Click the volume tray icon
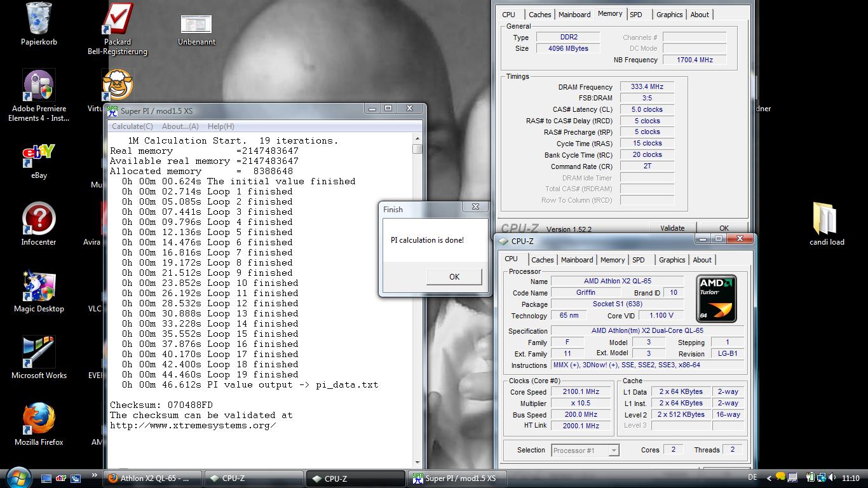 pyautogui.click(x=832, y=478)
